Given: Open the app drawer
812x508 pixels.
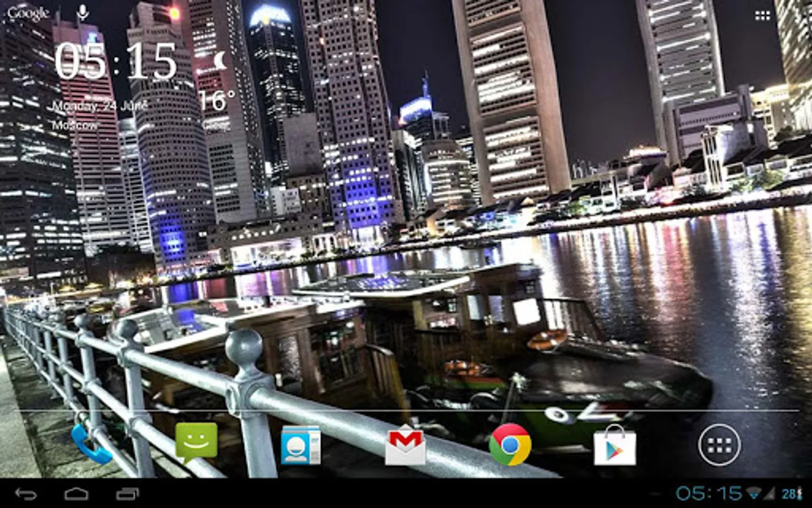Looking at the screenshot, I should click(x=719, y=445).
